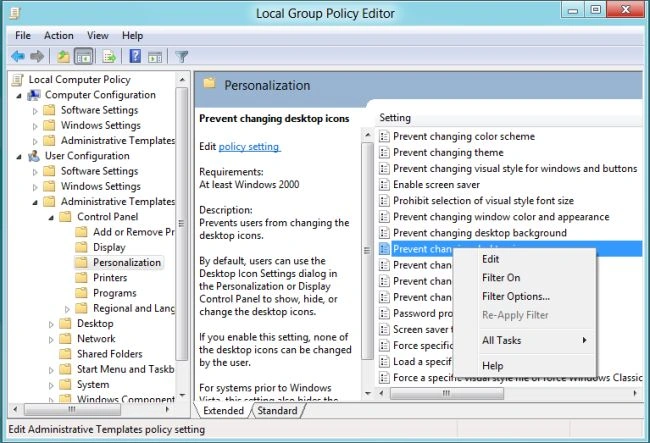This screenshot has width=650, height=443.
Task: Collapse the Computer Configuration node
Action: (19, 96)
